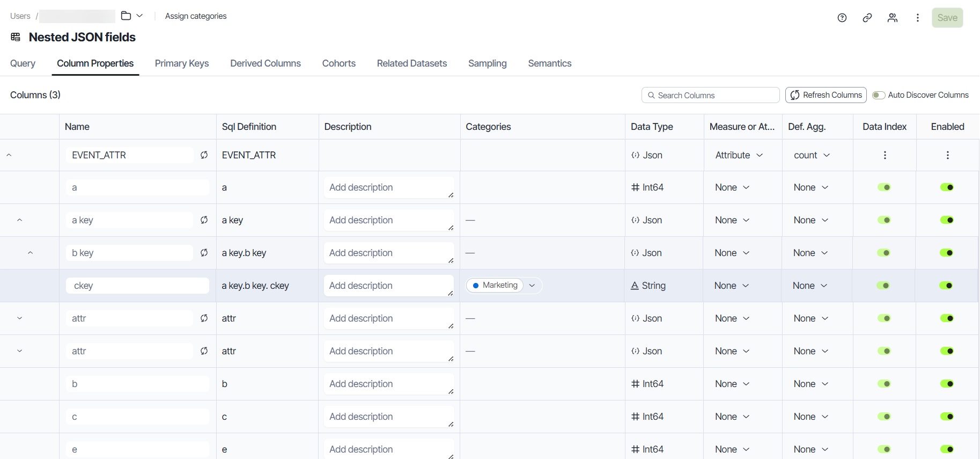This screenshot has height=459, width=980.
Task: Open EVENT_ATTR Enabled options menu
Action: pos(948,155)
